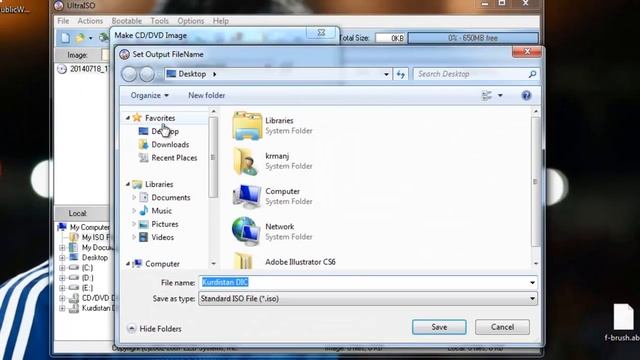Open the address bar history dropdown
The height and width of the screenshot is (360, 640).
[386, 74]
